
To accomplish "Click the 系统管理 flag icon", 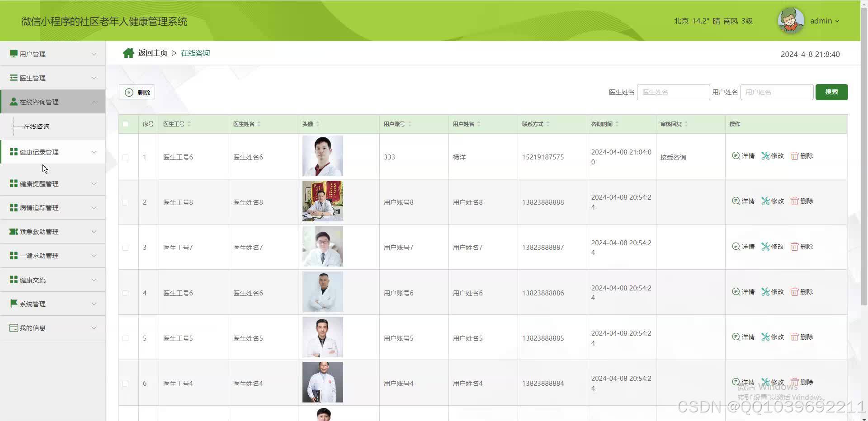I will pyautogui.click(x=14, y=304).
